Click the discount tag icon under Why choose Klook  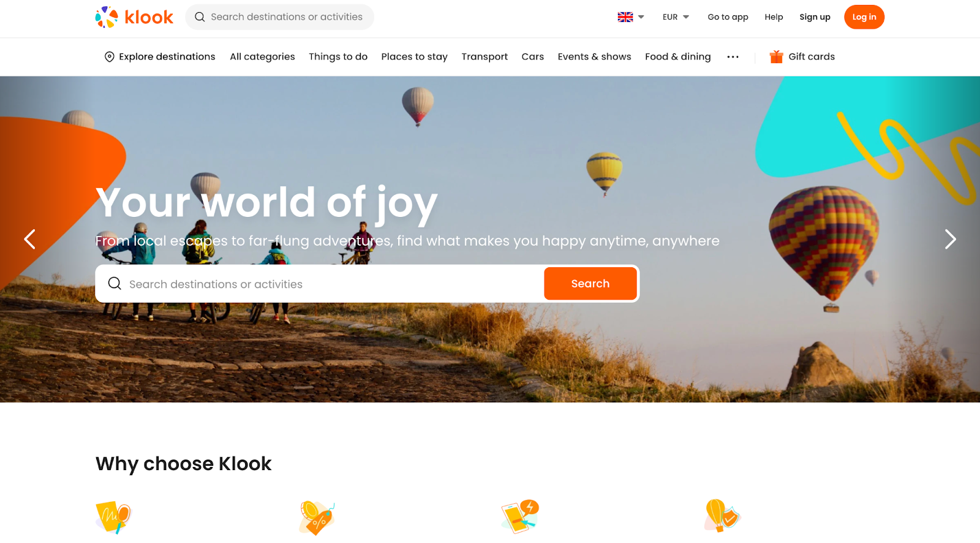coord(317,517)
